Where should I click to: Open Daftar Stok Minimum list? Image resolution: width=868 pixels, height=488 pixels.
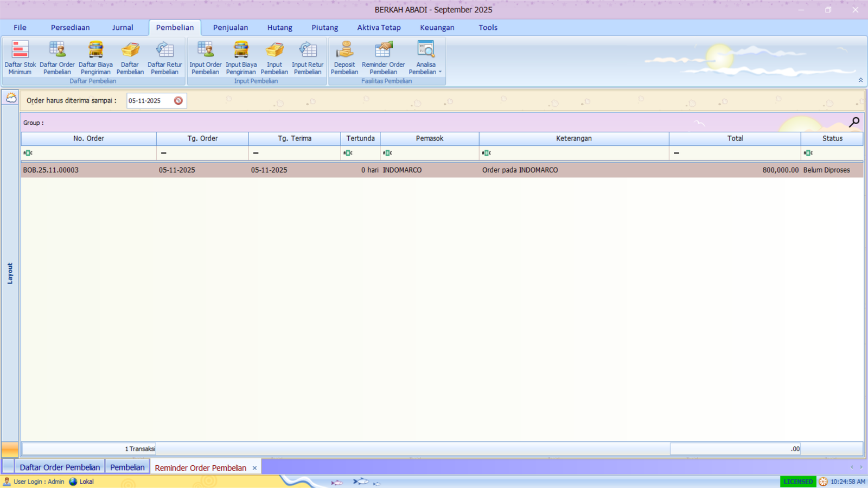[x=20, y=57]
